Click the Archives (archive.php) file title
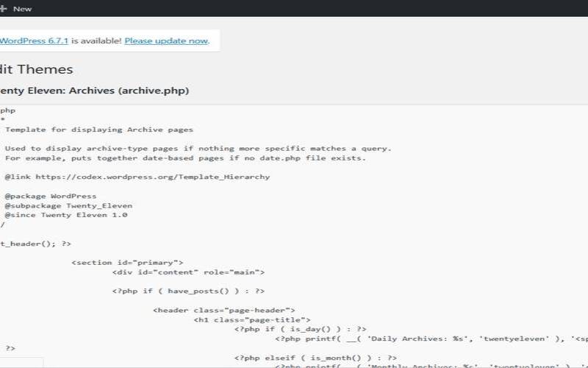Screen dimensions: 588x368 coord(129,91)
